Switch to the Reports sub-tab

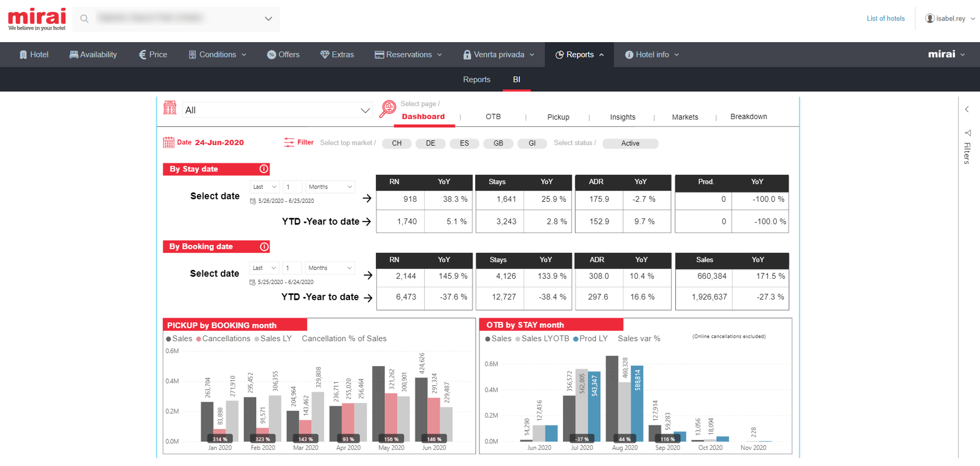tap(477, 79)
